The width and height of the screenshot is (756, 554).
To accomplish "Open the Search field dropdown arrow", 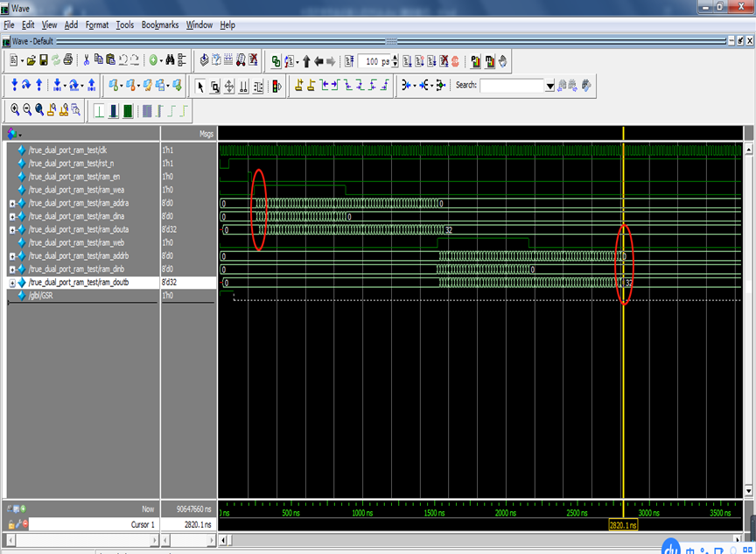I will [549, 86].
